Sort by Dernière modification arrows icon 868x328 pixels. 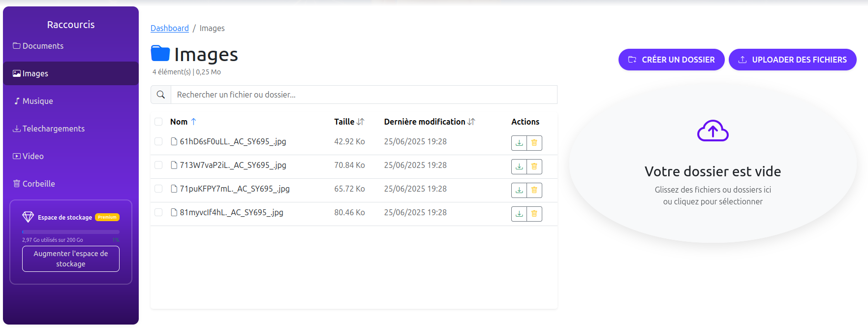pos(471,122)
